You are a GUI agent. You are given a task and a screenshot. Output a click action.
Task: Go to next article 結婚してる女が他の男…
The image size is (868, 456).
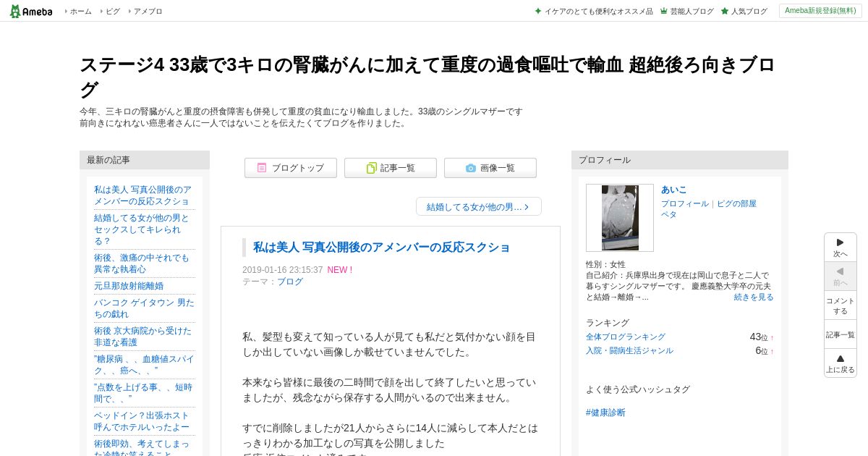coord(479,206)
